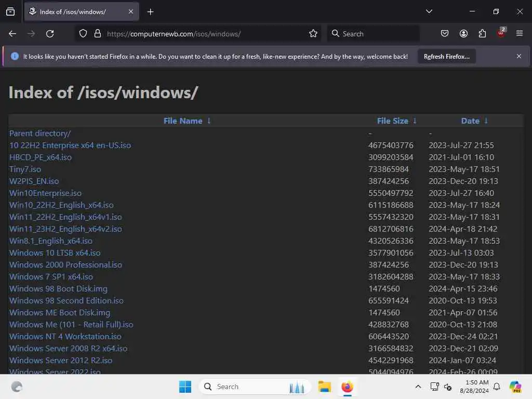532x399 pixels.
Task: Click the File Name sort arrow
Action: (x=209, y=121)
